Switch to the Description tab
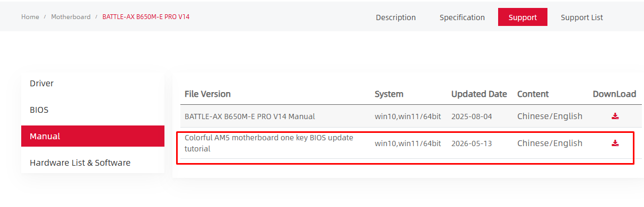This screenshot has height=207, width=644. [x=396, y=17]
